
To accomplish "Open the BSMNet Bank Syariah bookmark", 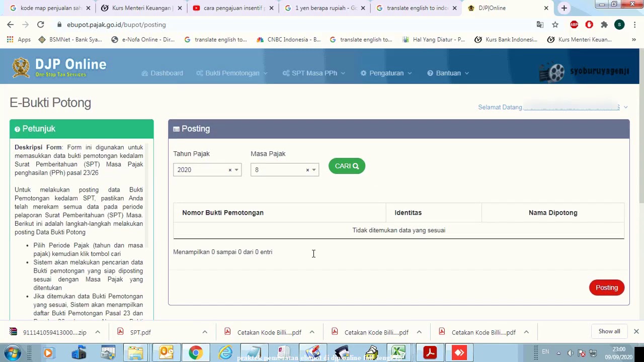I will [x=70, y=39].
